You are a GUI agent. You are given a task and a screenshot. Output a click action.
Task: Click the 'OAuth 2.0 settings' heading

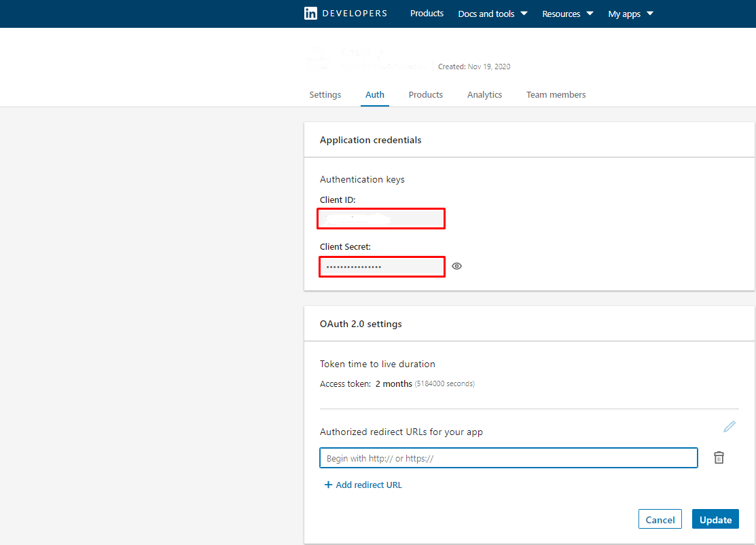(361, 324)
